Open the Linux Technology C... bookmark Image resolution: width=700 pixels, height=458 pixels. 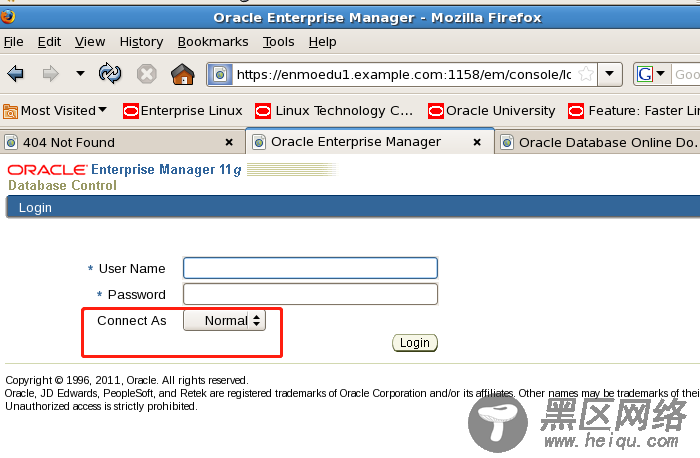333,110
